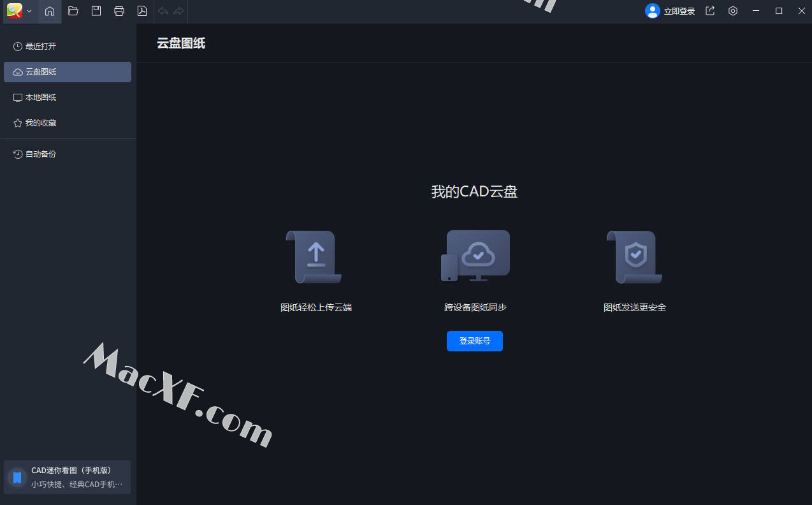Open 最近打开 in the sidebar
The width and height of the screenshot is (812, 505).
point(41,47)
